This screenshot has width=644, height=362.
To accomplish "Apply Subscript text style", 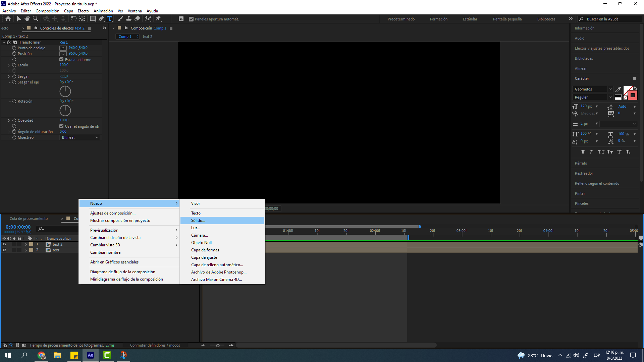I will (628, 152).
